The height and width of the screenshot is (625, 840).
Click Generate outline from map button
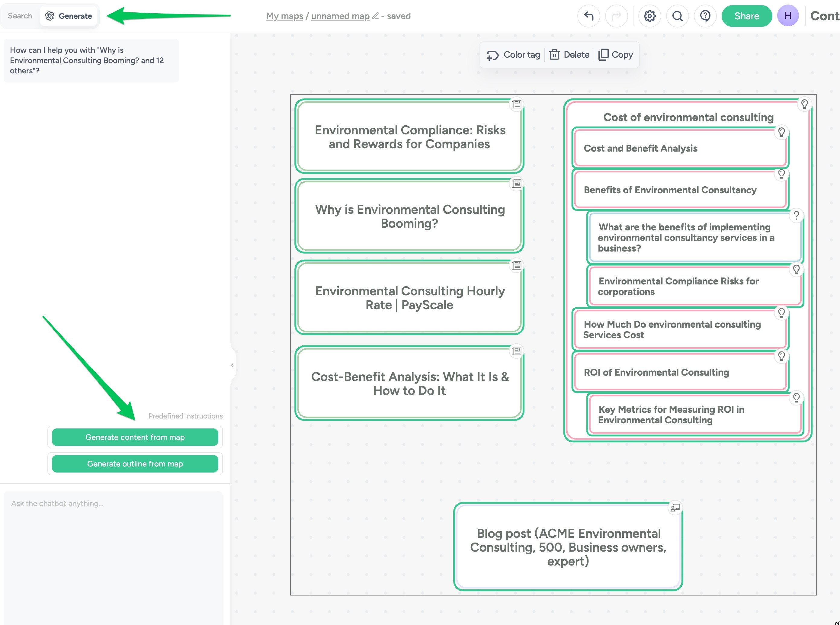(x=135, y=463)
